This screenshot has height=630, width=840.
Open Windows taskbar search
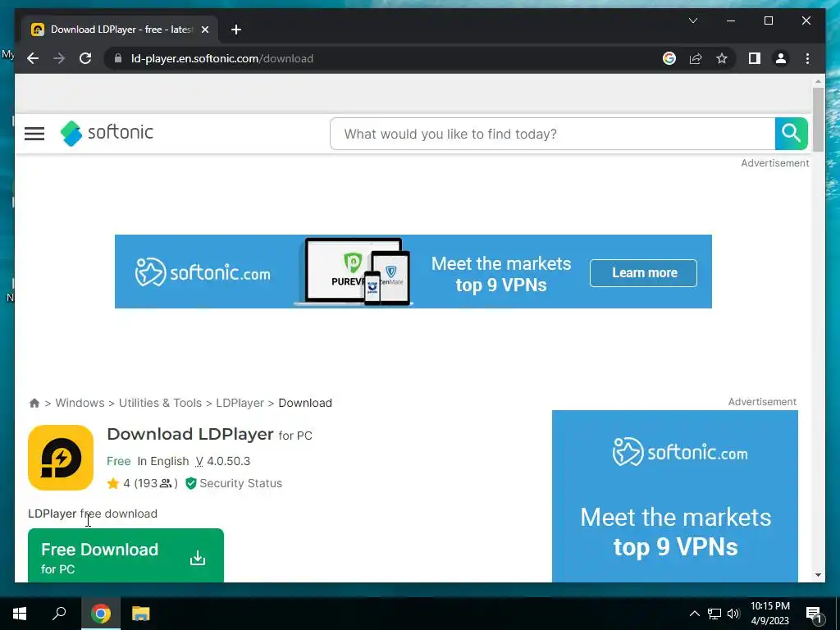59,614
